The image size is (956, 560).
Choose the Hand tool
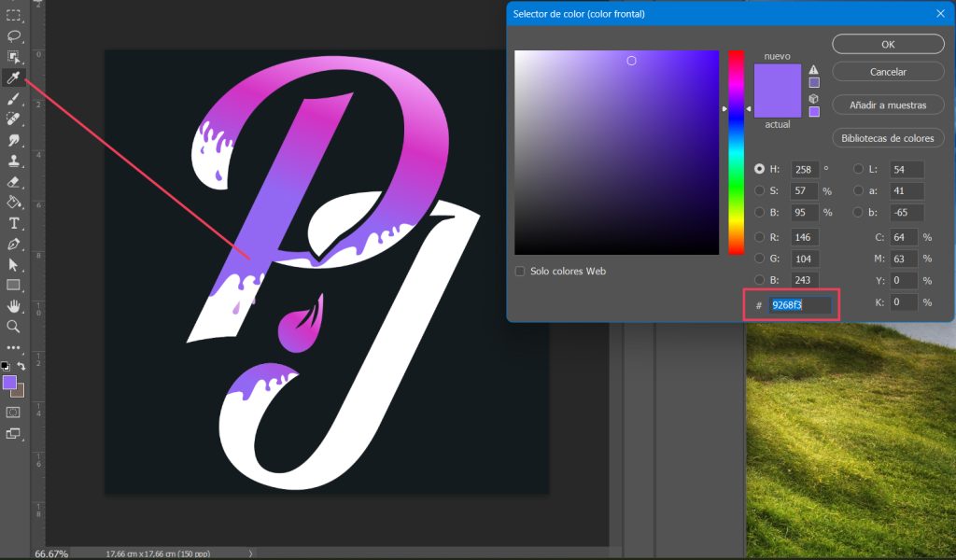point(14,305)
